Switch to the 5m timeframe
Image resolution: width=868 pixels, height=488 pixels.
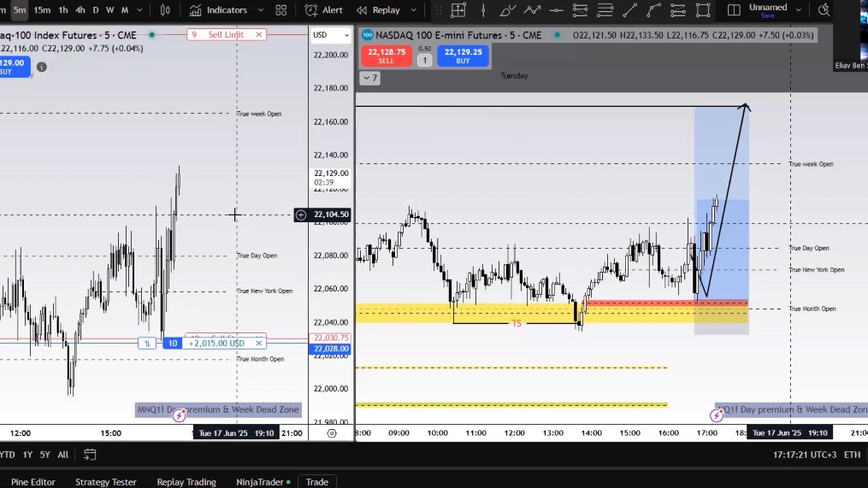click(20, 10)
